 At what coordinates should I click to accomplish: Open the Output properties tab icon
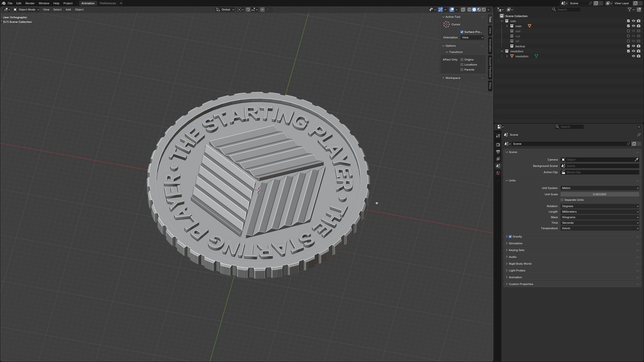click(498, 152)
